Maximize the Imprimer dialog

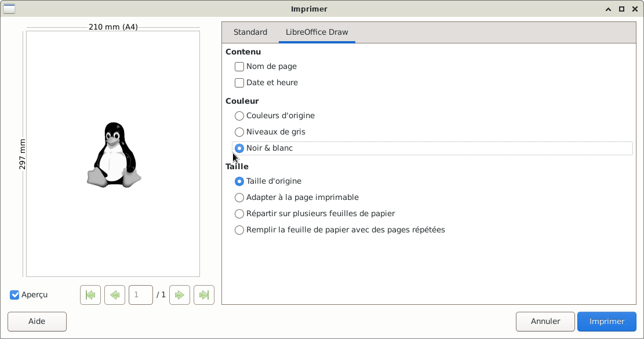[x=621, y=9]
